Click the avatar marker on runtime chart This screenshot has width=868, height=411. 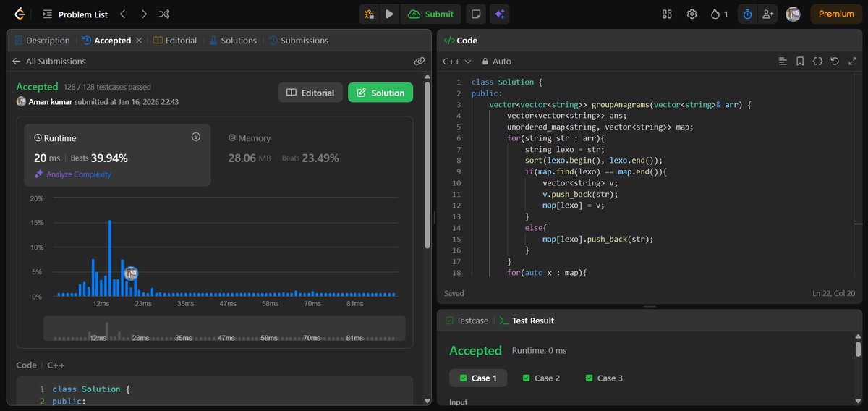130,274
